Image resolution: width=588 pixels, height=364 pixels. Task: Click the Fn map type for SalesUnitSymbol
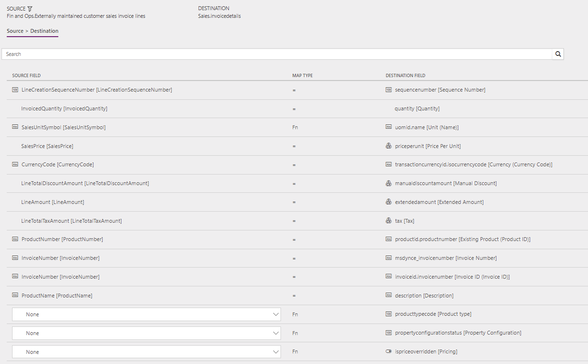[x=294, y=127]
